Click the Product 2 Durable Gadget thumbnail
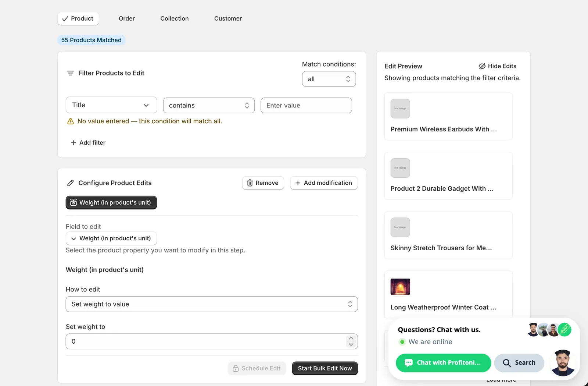This screenshot has height=386, width=588. point(400,168)
